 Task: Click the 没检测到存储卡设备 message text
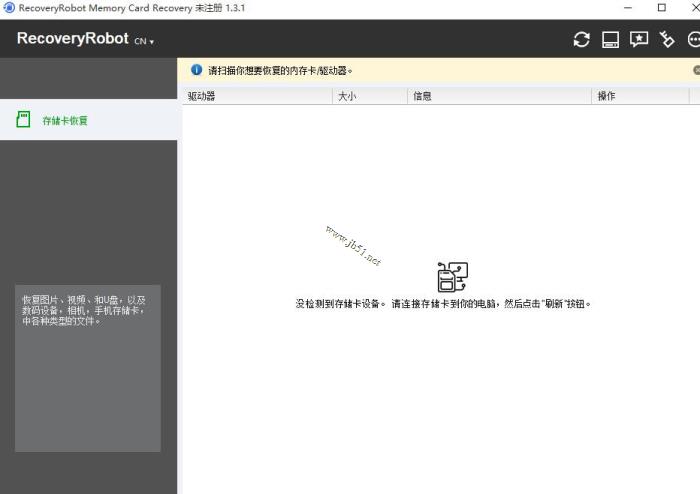443,304
